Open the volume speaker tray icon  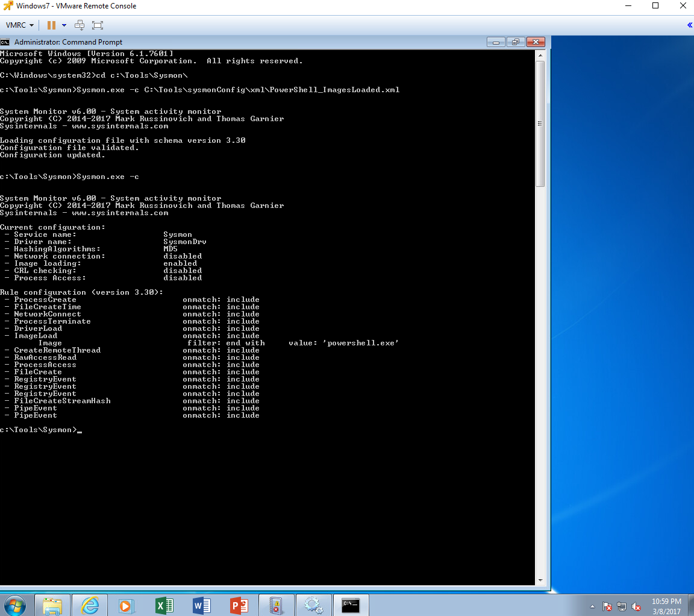[x=636, y=607]
